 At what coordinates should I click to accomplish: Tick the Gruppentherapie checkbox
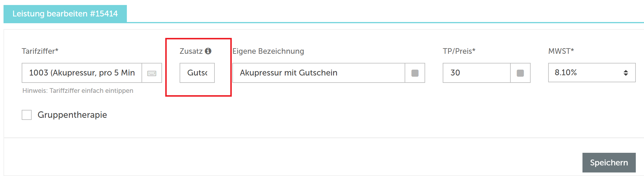[27, 115]
